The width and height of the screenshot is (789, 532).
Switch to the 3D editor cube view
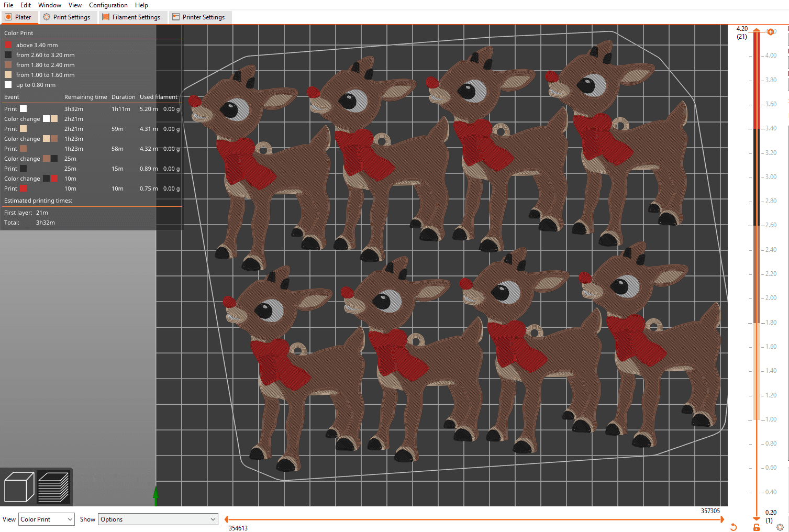pyautogui.click(x=19, y=487)
